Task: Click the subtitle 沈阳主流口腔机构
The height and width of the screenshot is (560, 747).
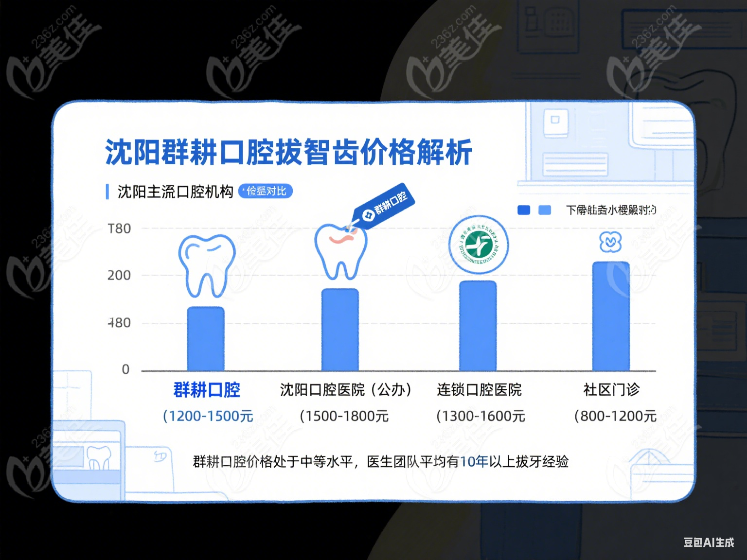Action: pyautogui.click(x=176, y=192)
